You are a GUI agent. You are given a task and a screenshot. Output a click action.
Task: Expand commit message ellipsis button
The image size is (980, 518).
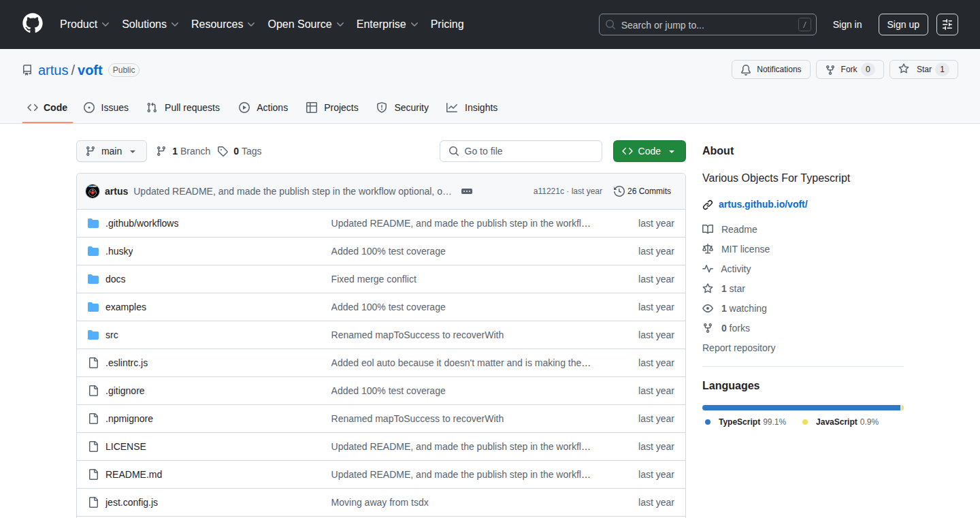point(467,191)
